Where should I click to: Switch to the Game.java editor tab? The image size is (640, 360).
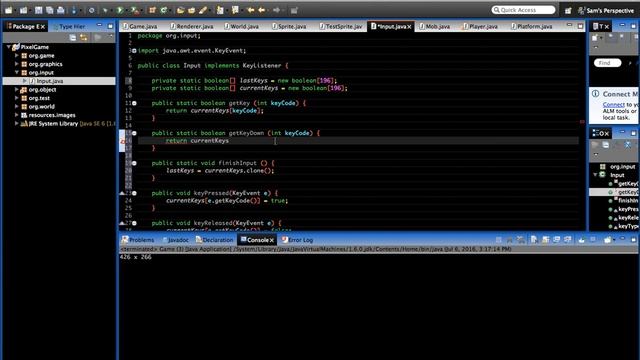[140, 26]
